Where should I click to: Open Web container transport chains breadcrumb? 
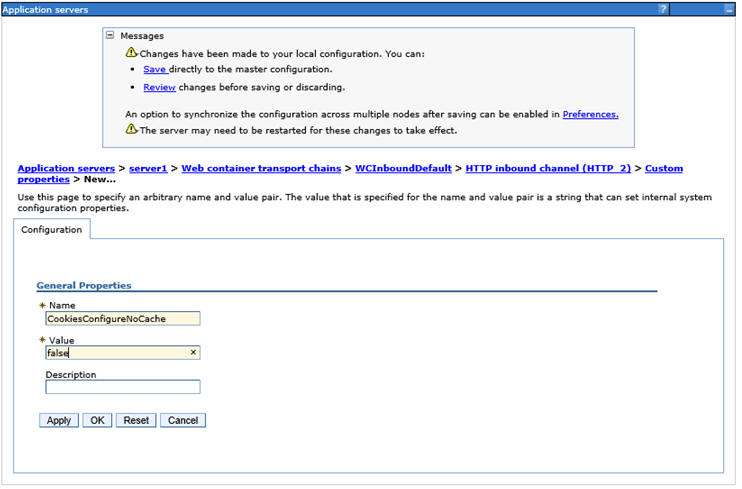pyautogui.click(x=261, y=168)
